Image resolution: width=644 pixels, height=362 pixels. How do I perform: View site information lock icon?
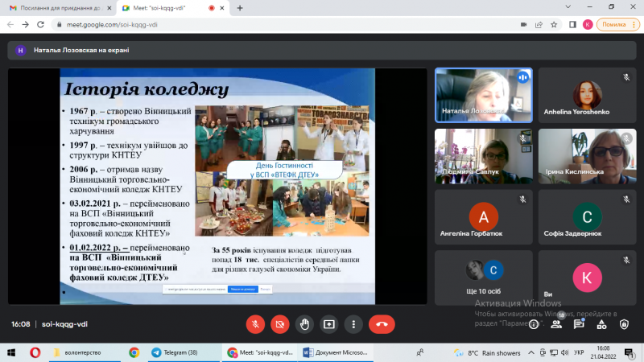59,25
